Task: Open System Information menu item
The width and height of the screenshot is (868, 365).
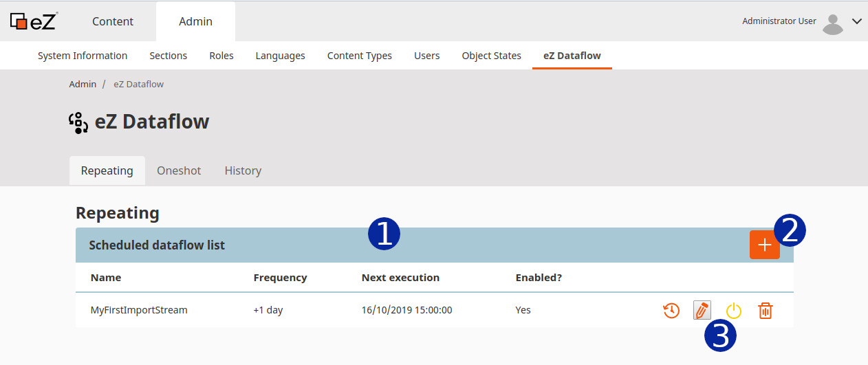Action: [x=83, y=56]
